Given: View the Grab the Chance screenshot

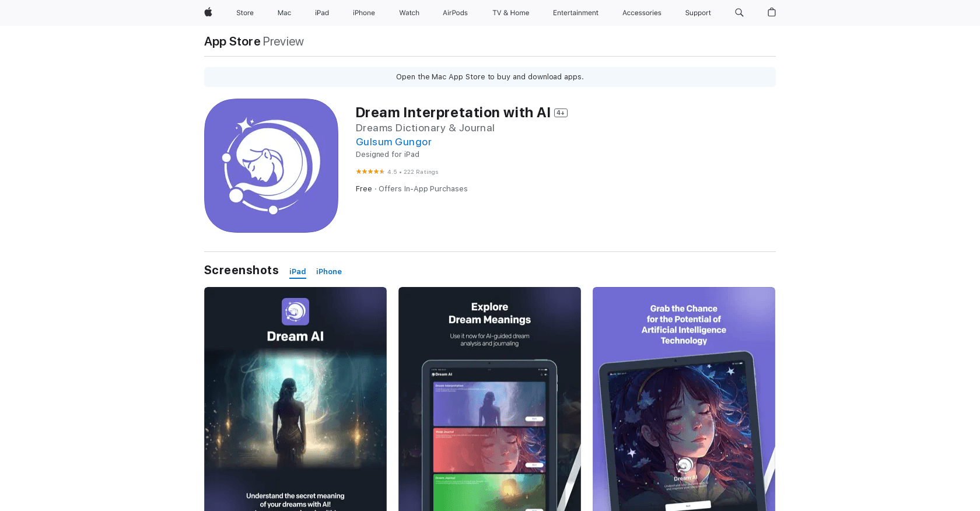Looking at the screenshot, I should click(x=684, y=399).
